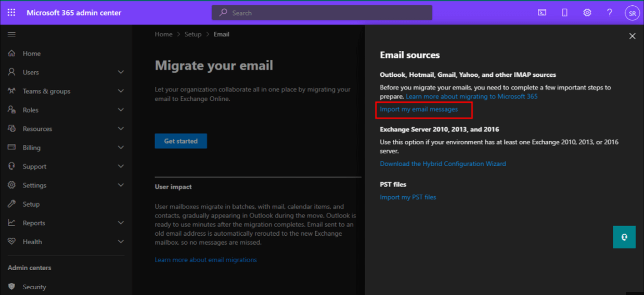
Task: Click the Security shield icon
Action: click(x=11, y=287)
